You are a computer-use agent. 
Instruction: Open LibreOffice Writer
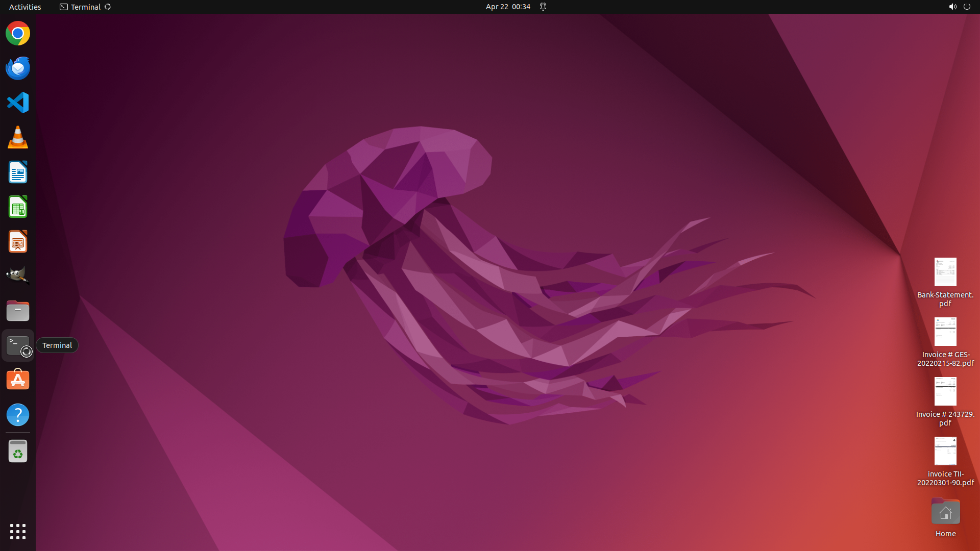click(x=18, y=172)
